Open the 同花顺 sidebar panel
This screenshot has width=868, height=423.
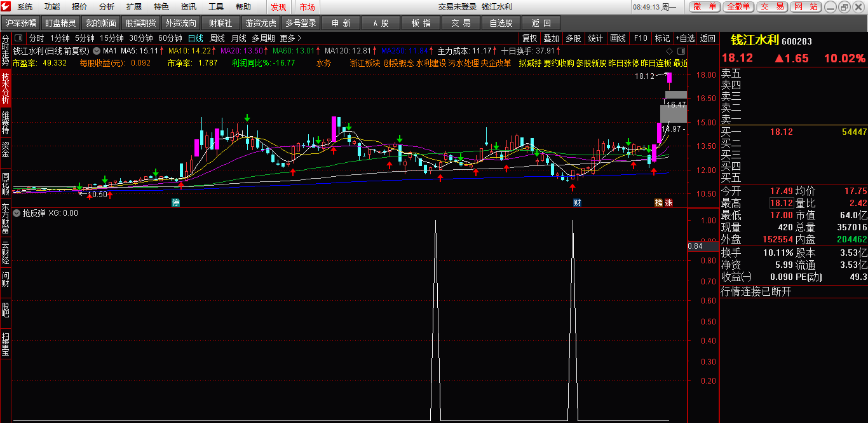click(6, 183)
